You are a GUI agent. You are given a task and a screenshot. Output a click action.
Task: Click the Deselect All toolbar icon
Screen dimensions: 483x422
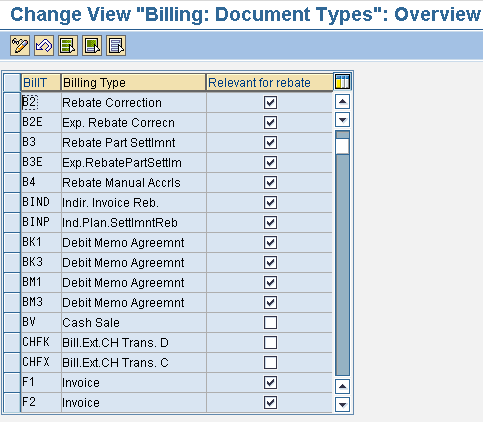pos(116,45)
